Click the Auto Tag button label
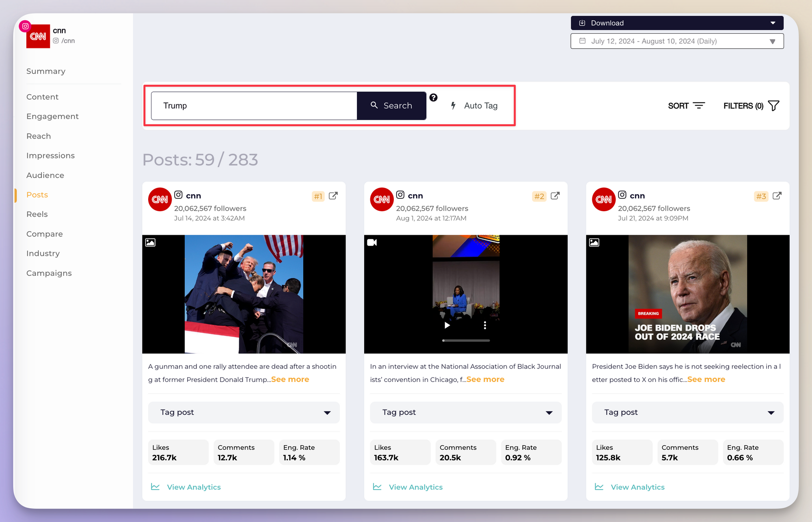Screen dimensions: 812x522 click(x=481, y=106)
